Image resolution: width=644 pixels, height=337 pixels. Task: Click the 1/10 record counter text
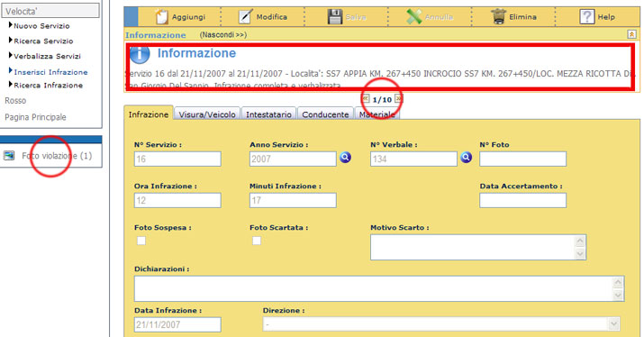coord(382,99)
